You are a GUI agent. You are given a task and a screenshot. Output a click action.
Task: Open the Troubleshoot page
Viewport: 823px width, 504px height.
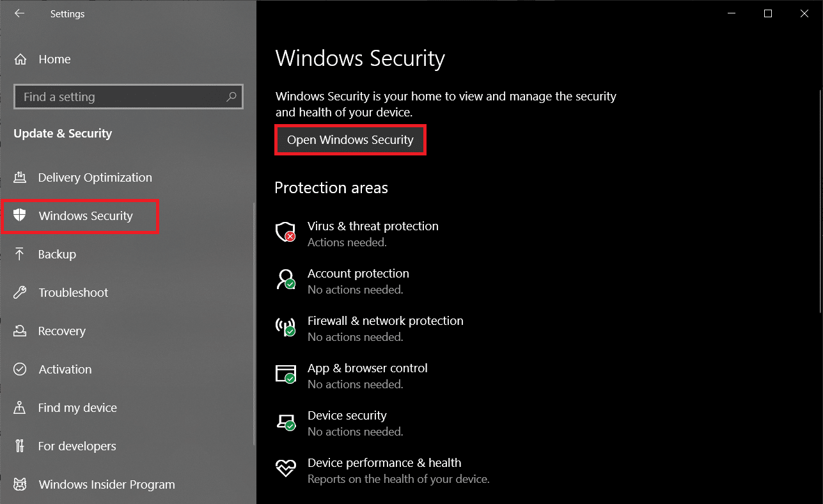point(73,293)
